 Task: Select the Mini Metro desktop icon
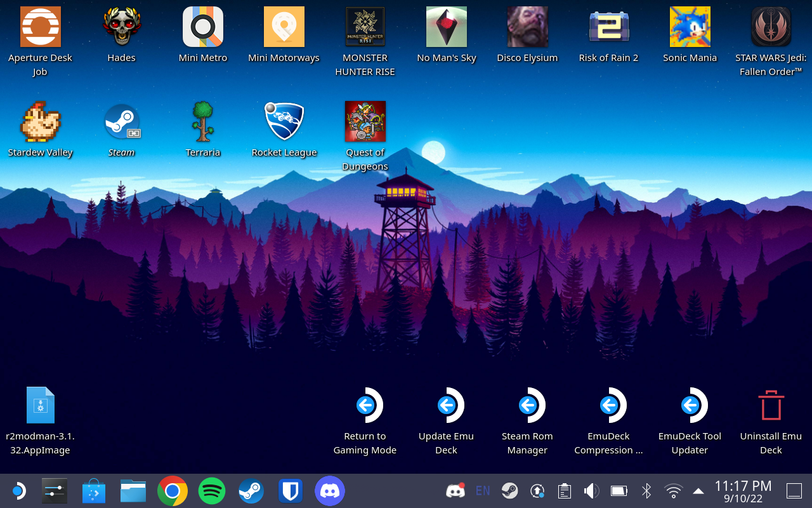[203, 27]
